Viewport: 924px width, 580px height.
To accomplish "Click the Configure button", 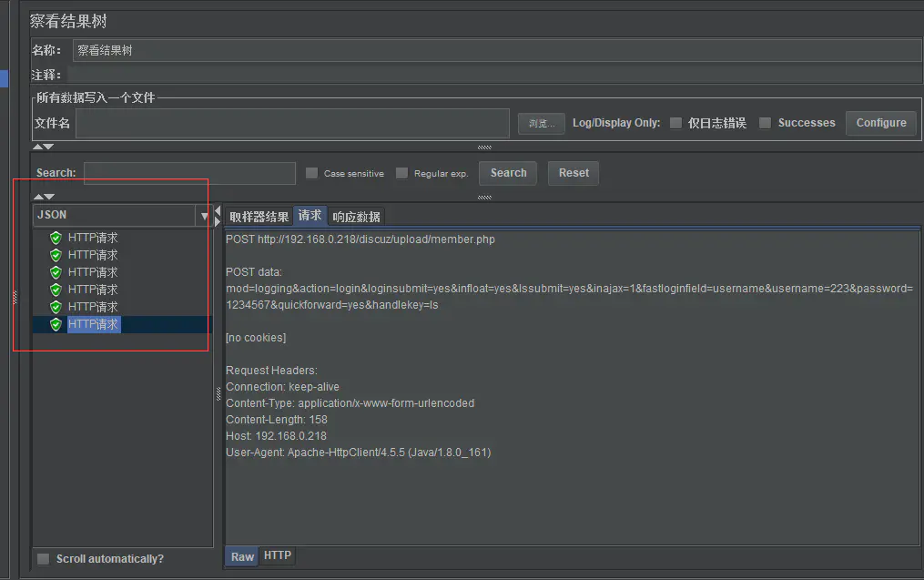I will [x=880, y=123].
